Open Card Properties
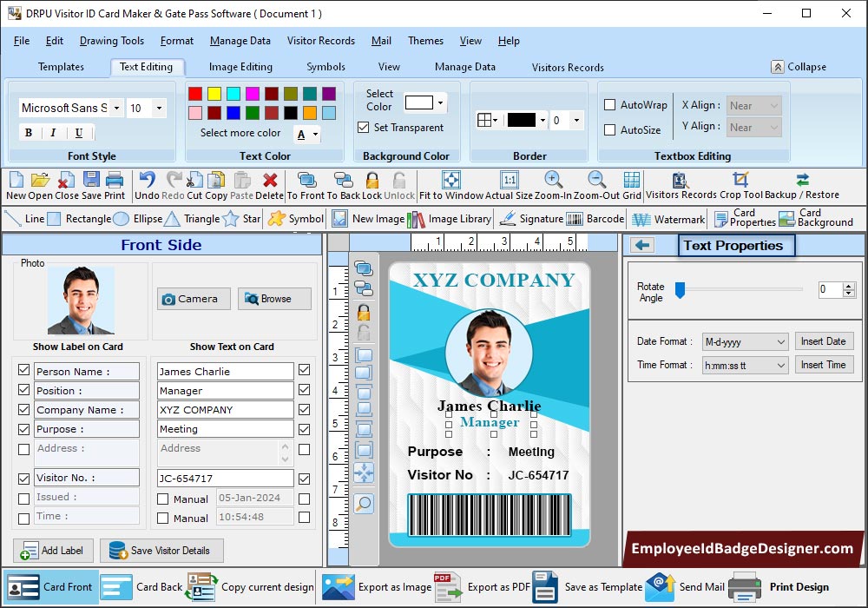This screenshot has width=868, height=608. 745,218
